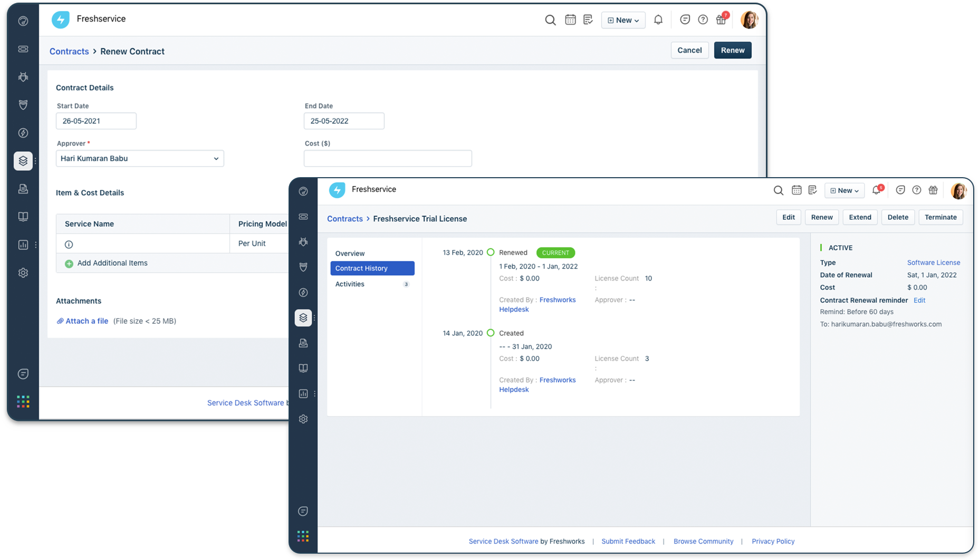The height and width of the screenshot is (560, 979).
Task: Click Edit link beside Contract Renewal reminder
Action: point(919,301)
